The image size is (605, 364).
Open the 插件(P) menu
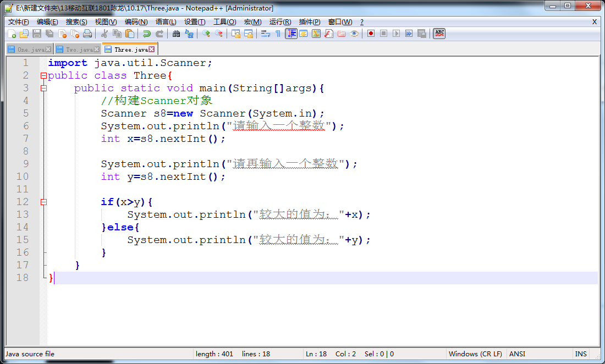(310, 22)
